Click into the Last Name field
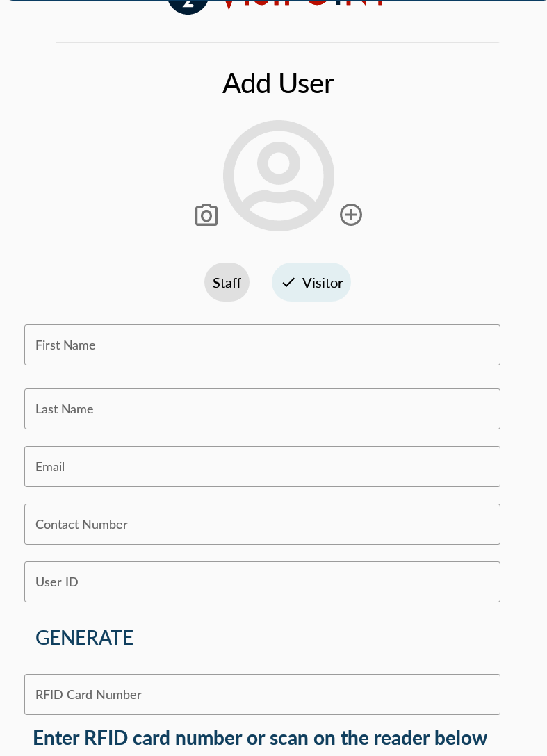Viewport: 547px width, 756px height. [262, 409]
